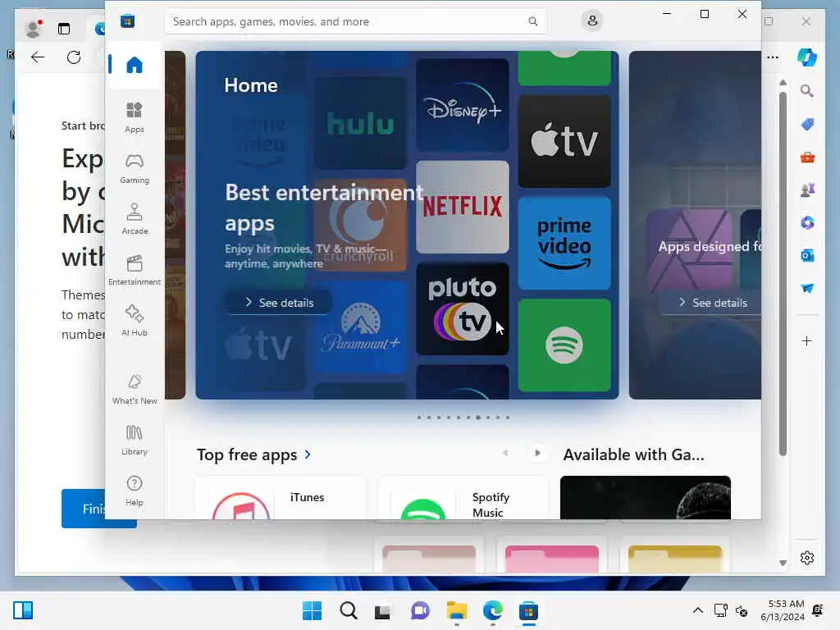Open the Gaming section in Store sidebar
Screen dimensions: 840x630
[x=134, y=168]
